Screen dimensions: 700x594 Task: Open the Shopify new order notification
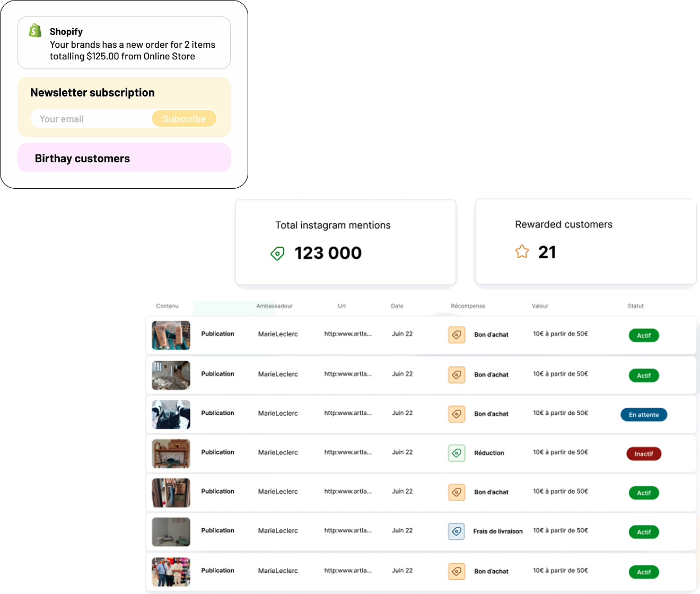124,43
